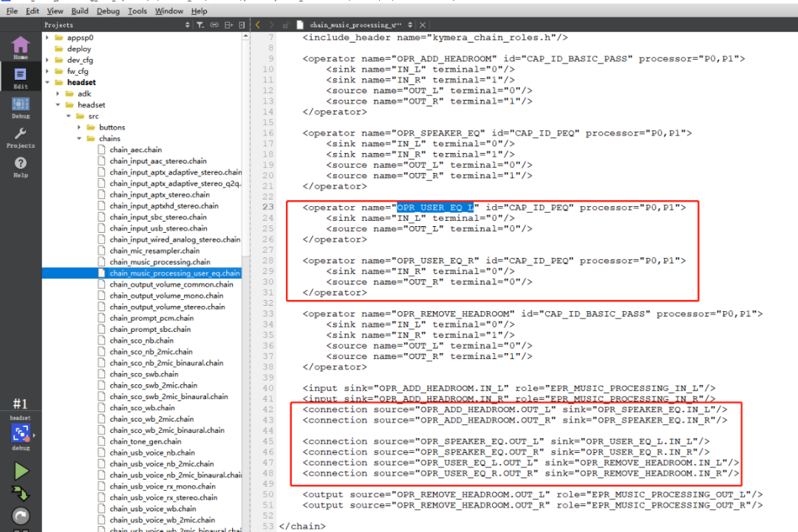
Task: Open chain_usb_voice_wb.chain file
Action: (x=152, y=508)
